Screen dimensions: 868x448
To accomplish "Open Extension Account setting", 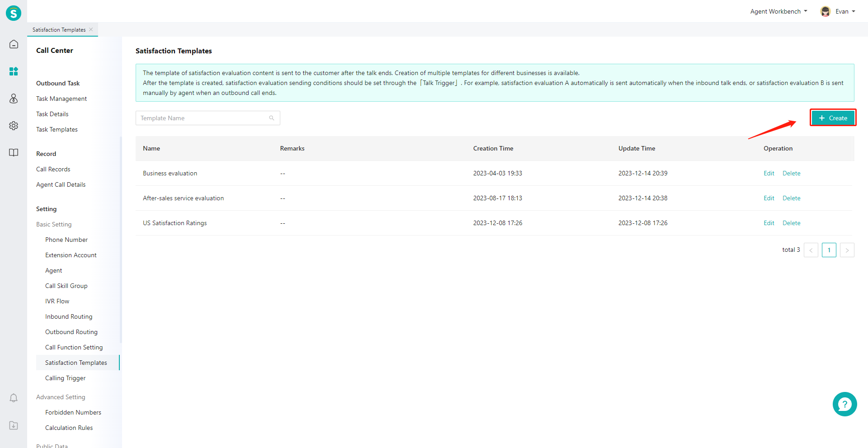I will [71, 255].
